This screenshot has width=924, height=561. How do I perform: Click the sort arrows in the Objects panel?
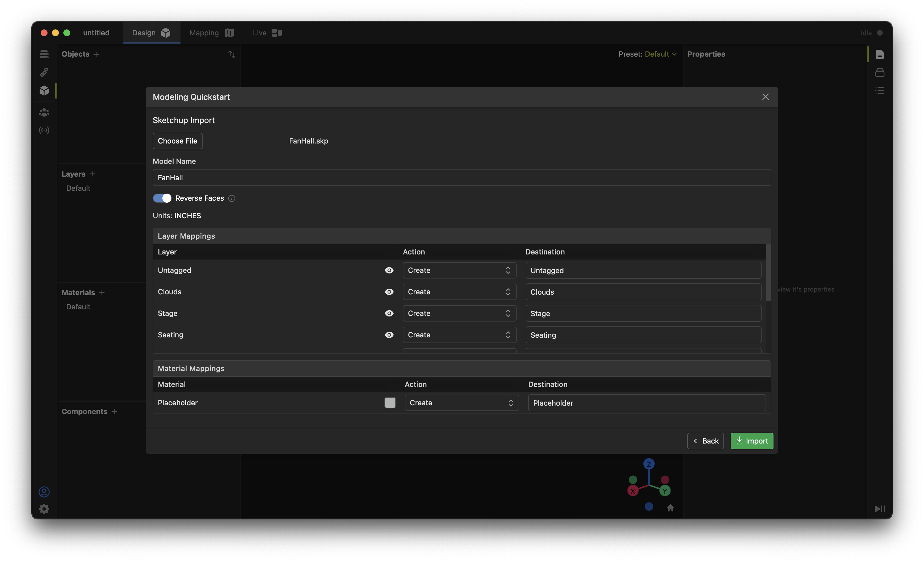(x=232, y=54)
